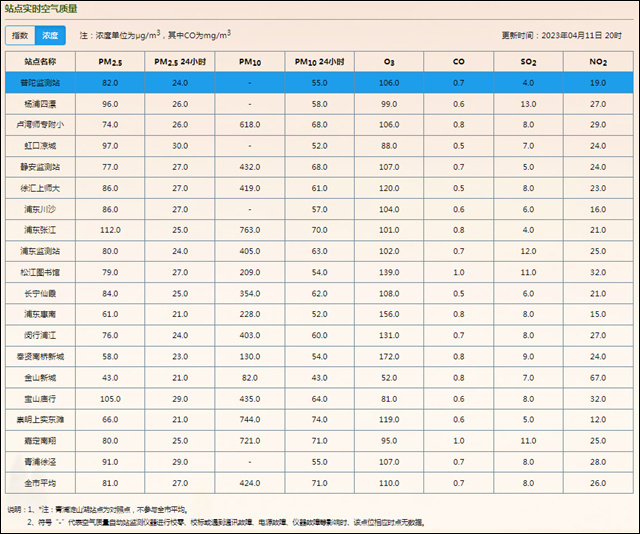
Task: Click SO2 value 12.0 for 浦东监测站
Action: tap(529, 251)
